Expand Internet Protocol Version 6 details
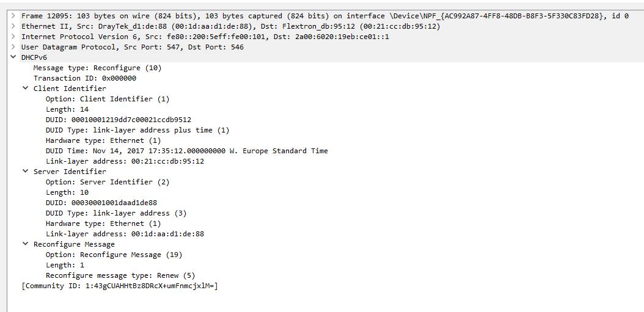Image resolution: width=644 pixels, height=312 pixels. 13,37
